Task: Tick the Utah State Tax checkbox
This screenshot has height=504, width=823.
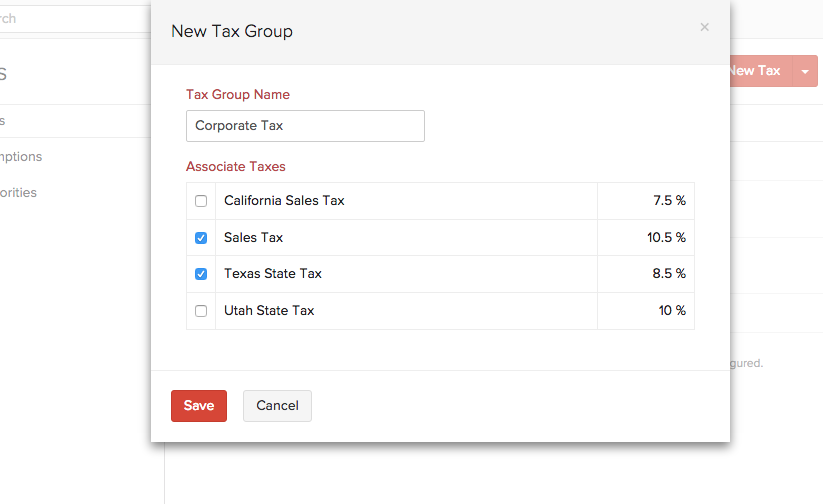Action: tap(201, 311)
